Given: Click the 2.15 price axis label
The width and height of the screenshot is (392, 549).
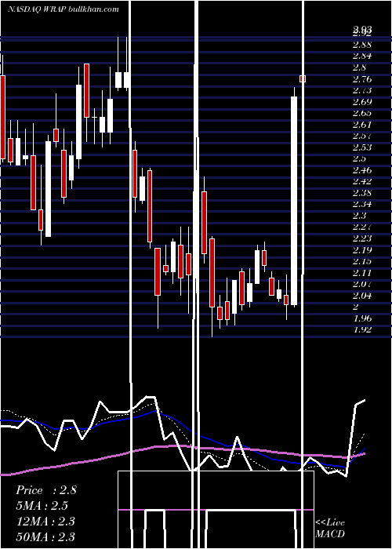Looking at the screenshot, I should [362, 261].
